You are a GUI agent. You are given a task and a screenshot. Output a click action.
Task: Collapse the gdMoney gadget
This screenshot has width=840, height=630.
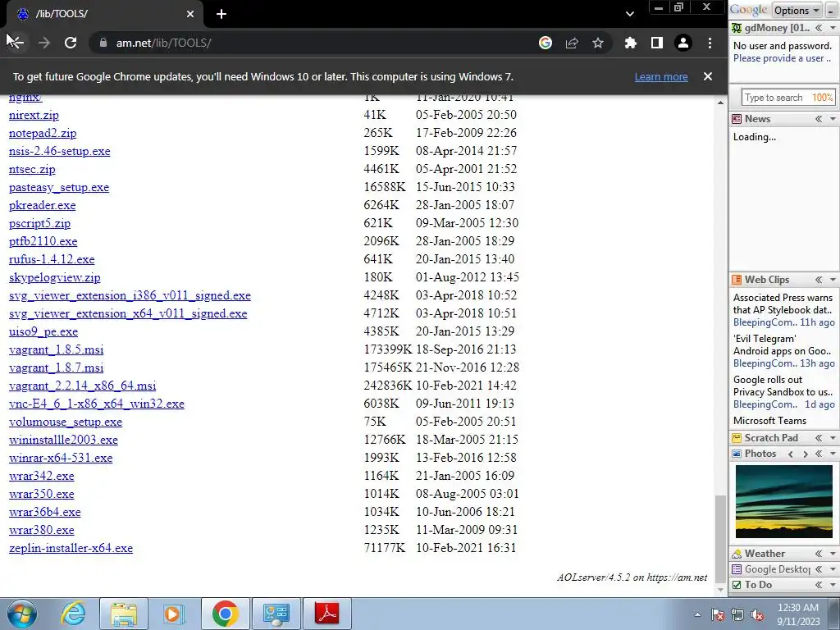pos(819,28)
